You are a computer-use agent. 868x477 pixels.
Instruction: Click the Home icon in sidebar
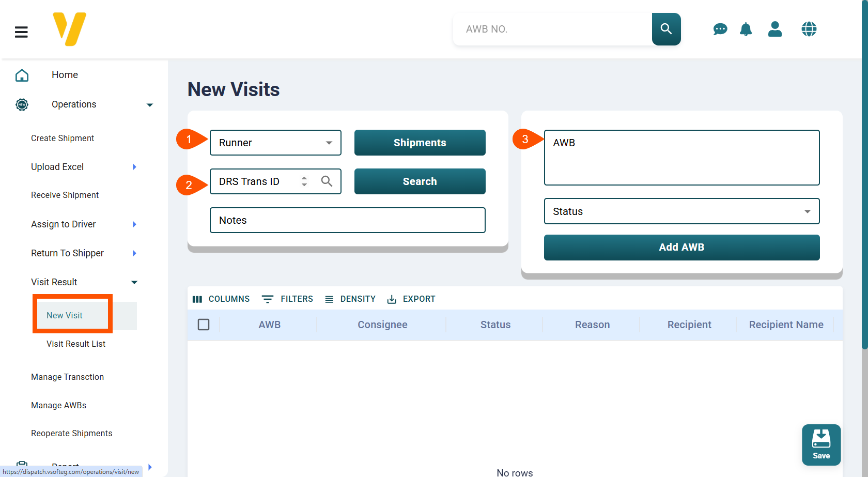22,75
